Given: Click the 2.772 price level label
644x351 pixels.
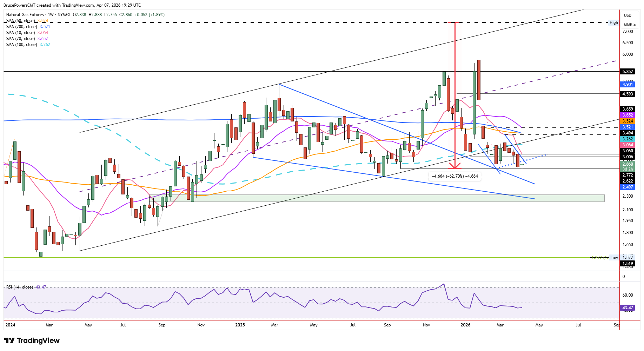Looking at the screenshot, I should click(628, 175).
